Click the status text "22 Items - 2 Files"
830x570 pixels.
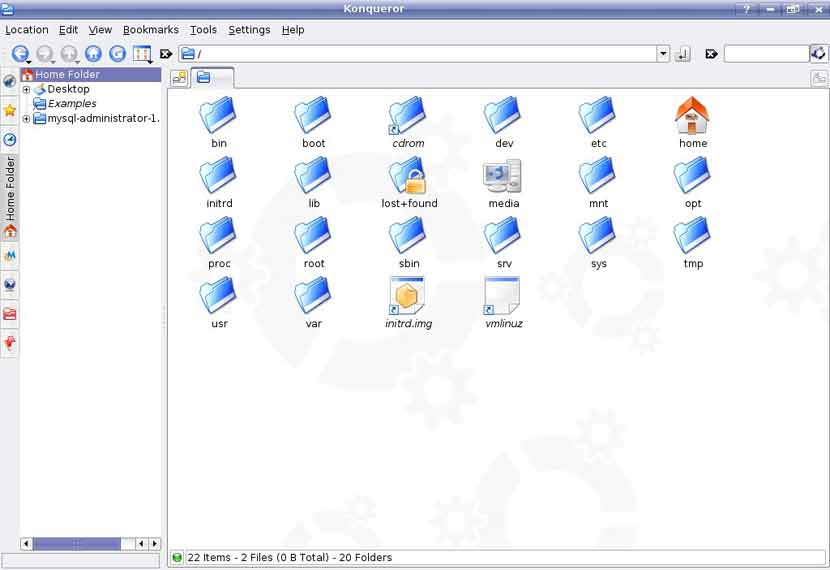point(230,557)
